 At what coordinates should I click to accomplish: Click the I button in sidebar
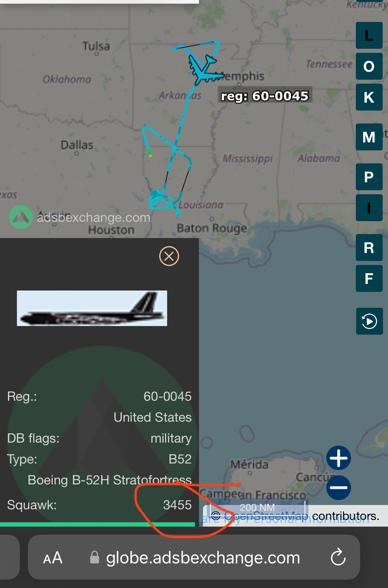(369, 208)
